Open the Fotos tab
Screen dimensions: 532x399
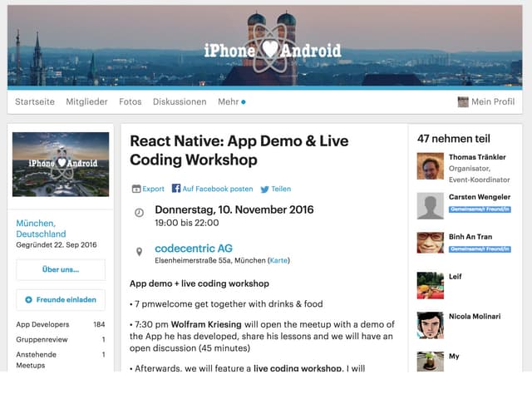[x=131, y=101]
